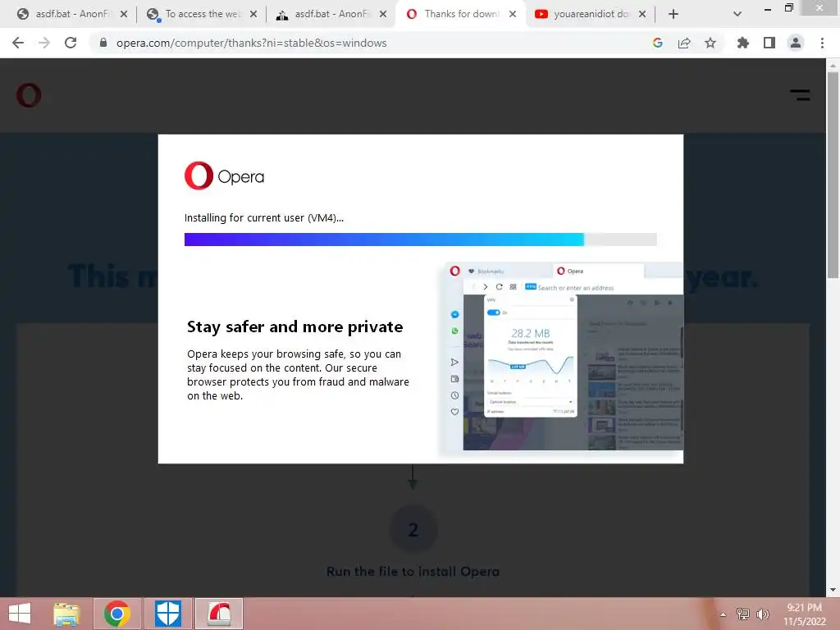
Task: Open the Chrome three-dot menu
Action: pos(822,43)
